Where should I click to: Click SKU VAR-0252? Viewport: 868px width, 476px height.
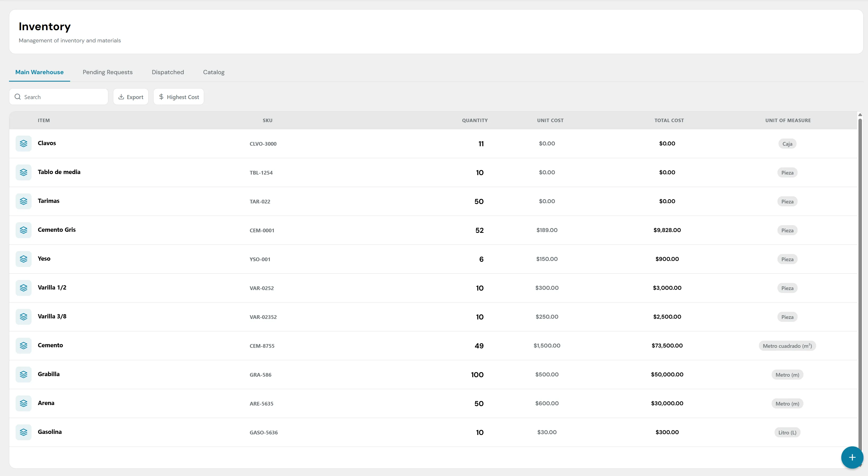coord(262,288)
